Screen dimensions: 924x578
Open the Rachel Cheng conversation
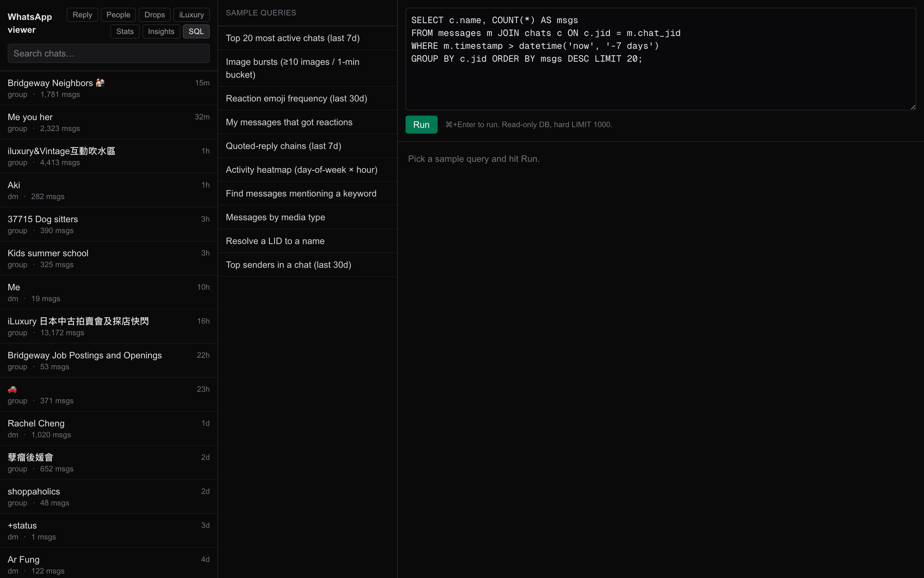point(108,429)
